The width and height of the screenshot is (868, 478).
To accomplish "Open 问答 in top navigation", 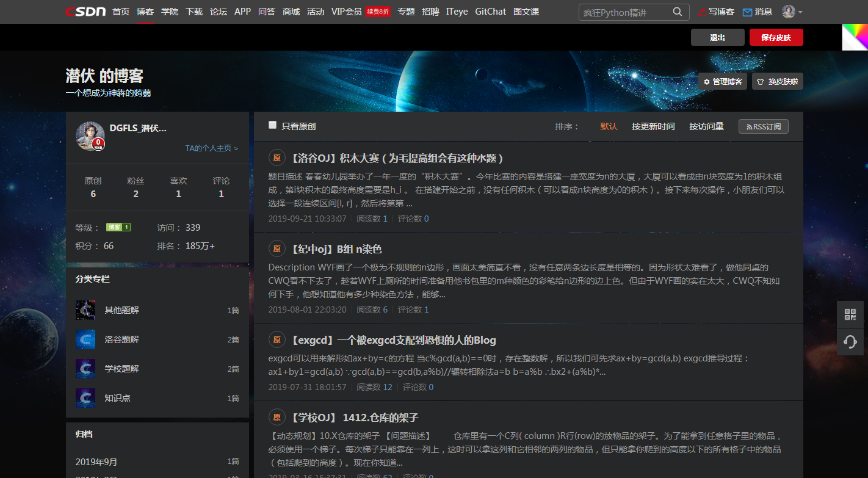I will click(x=267, y=12).
